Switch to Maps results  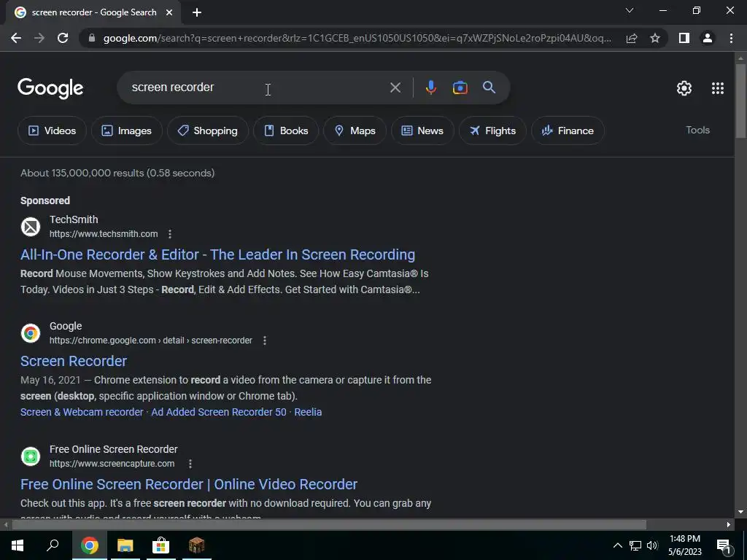click(355, 131)
